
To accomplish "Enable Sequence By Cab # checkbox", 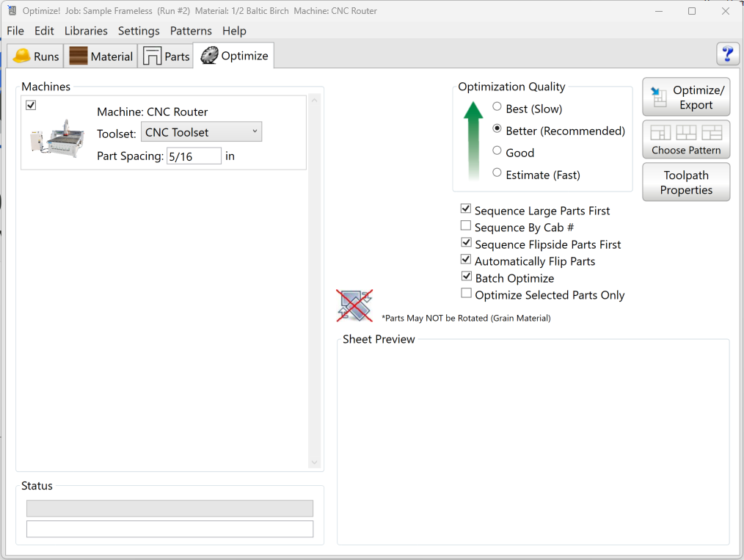I will pyautogui.click(x=466, y=226).
